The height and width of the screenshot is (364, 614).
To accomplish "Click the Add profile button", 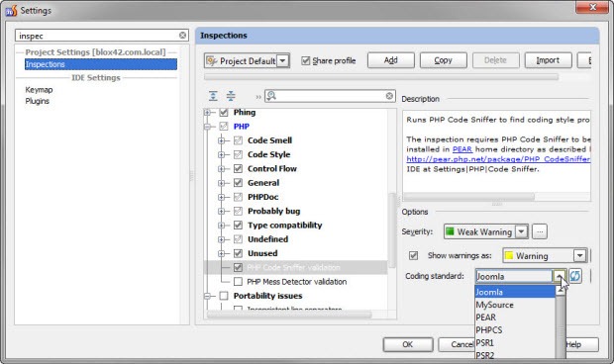I will pyautogui.click(x=391, y=60).
